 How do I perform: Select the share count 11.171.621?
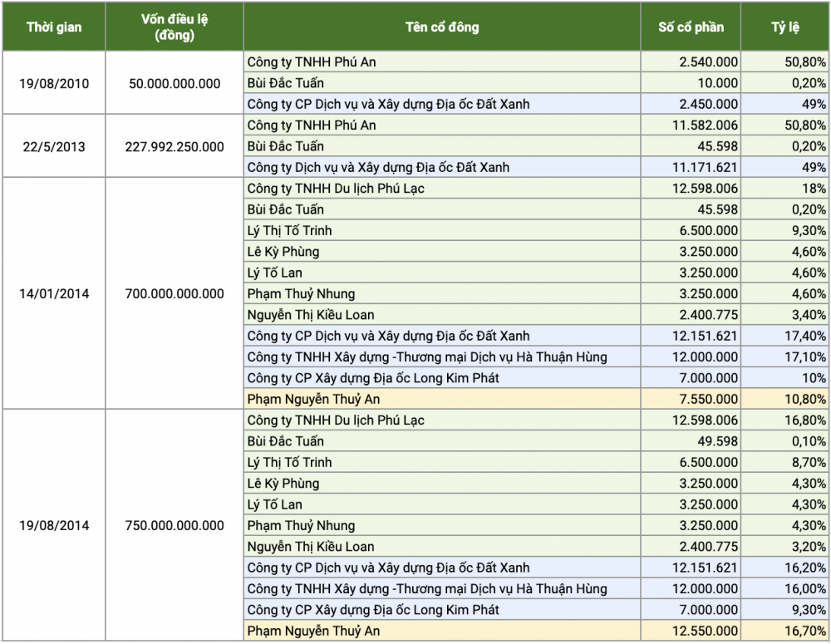[705, 168]
